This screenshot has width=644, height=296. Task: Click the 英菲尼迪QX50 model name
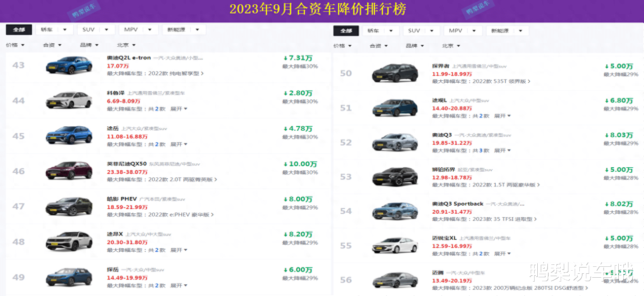tap(127, 164)
